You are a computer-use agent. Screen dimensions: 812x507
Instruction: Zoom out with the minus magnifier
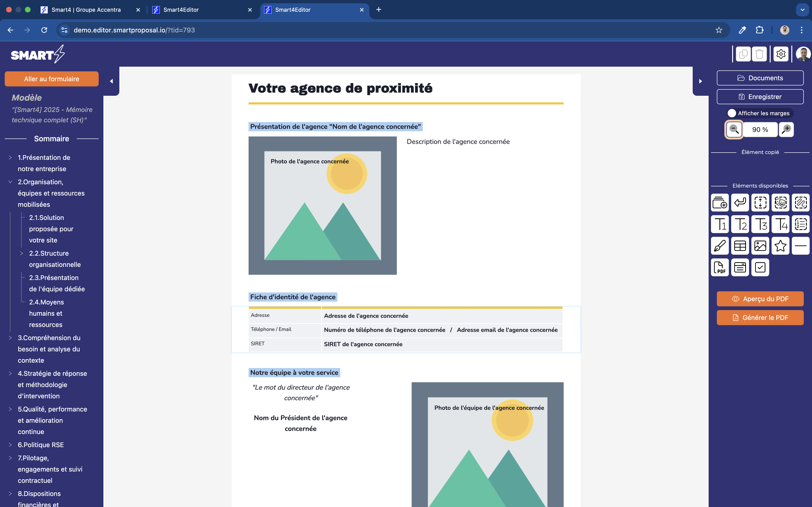[x=734, y=129]
